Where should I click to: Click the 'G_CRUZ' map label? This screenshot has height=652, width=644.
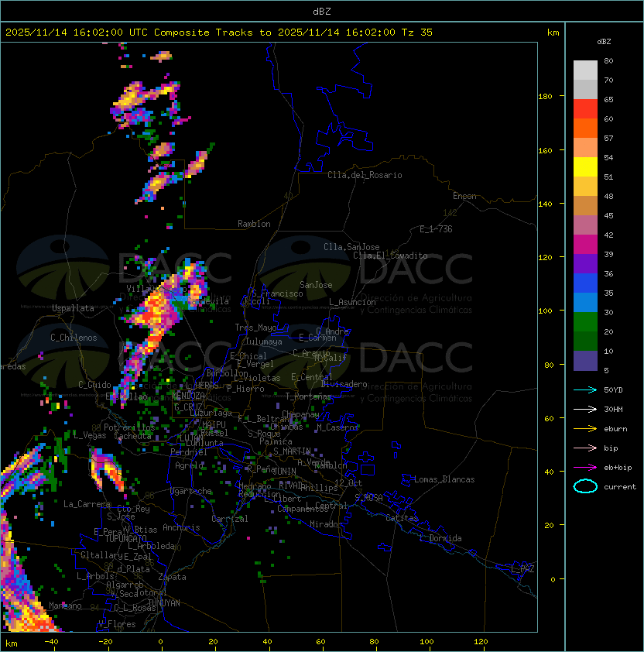[x=188, y=407]
